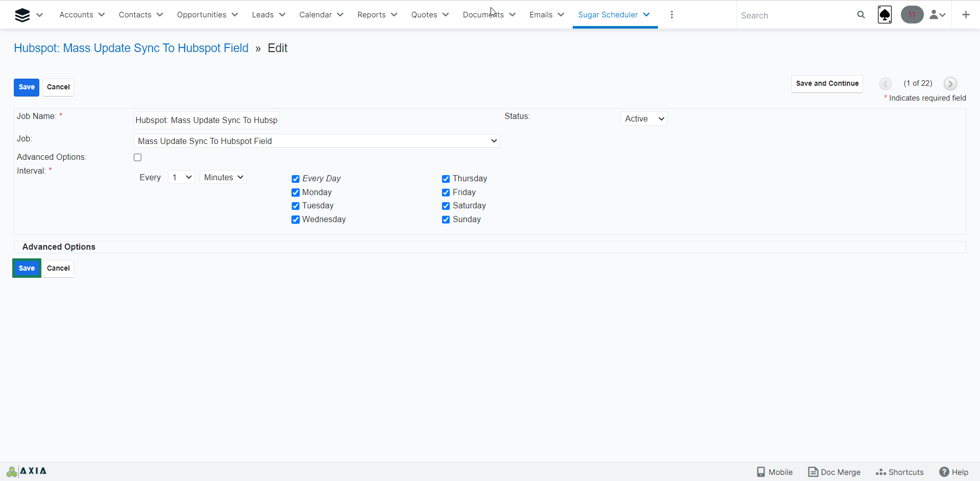Open the Accounts module tab
The height and width of the screenshot is (481, 980).
76,15
